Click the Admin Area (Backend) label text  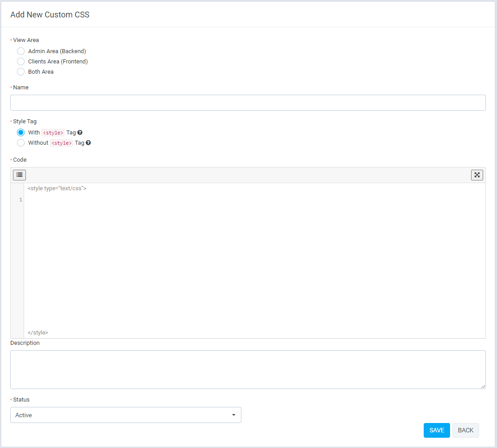pyautogui.click(x=57, y=51)
